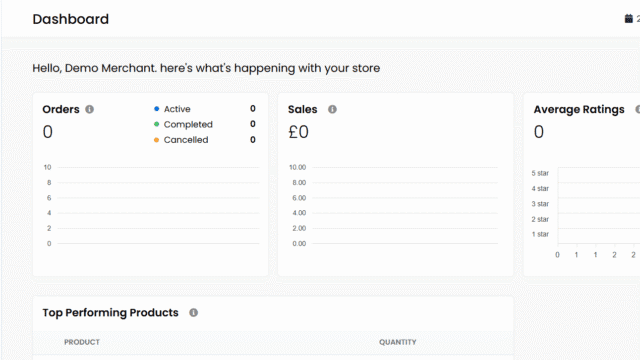Screen dimensions: 640x360
Task: Sort by the QUANTITY column header
Action: click(398, 342)
